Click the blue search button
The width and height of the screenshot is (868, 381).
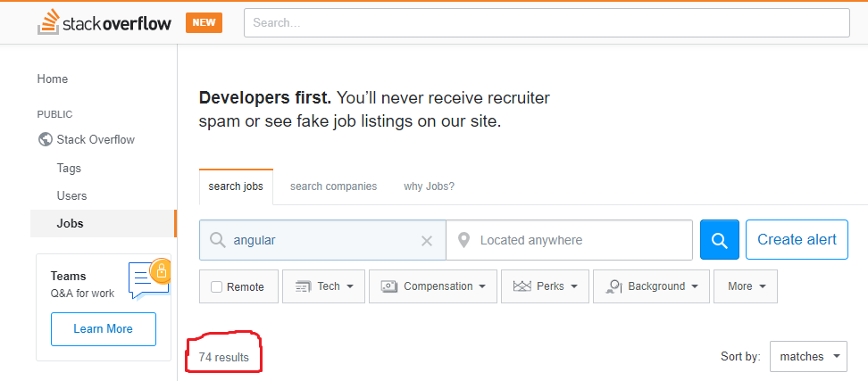(720, 239)
